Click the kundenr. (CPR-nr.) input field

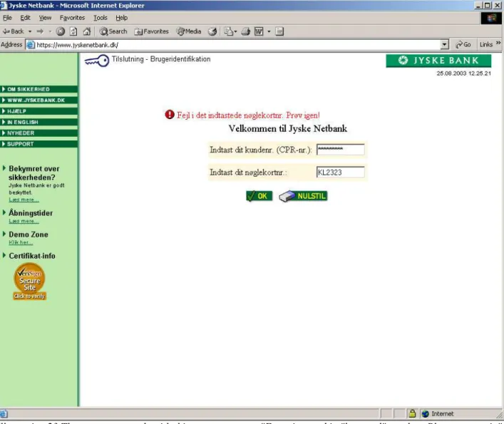340,150
